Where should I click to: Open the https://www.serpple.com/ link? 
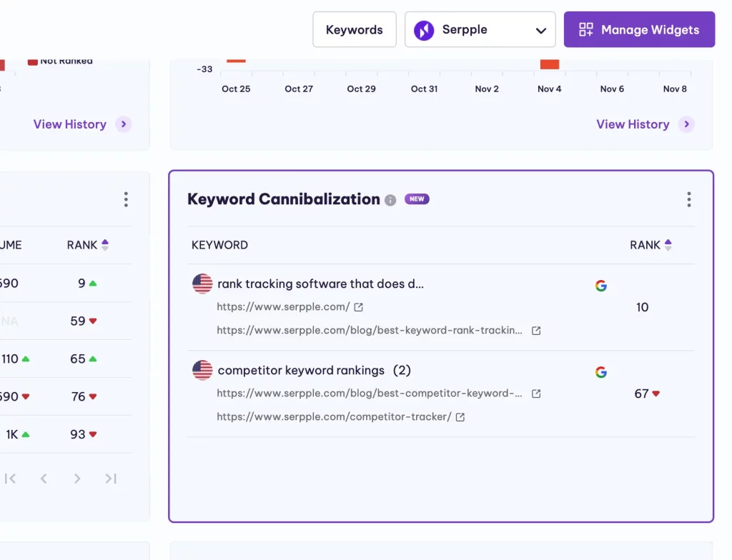pyautogui.click(x=283, y=306)
